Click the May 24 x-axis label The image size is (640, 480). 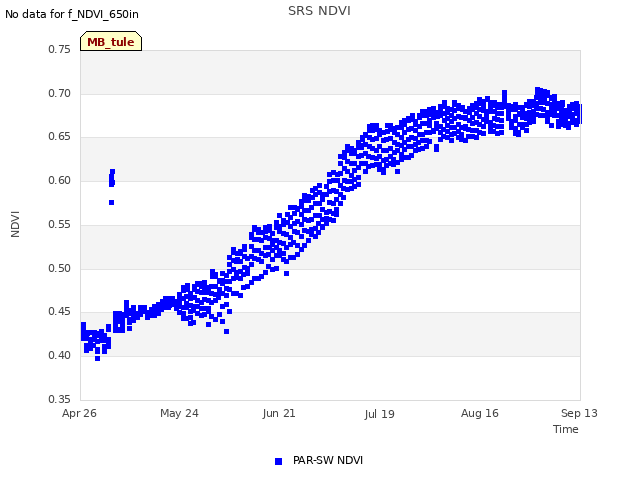click(x=179, y=413)
